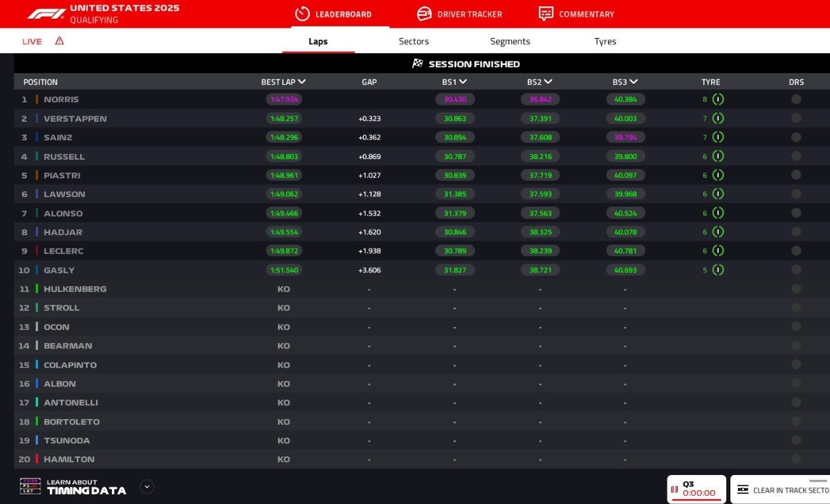
Task: Click the F1 logo in the header
Action: 46,14
